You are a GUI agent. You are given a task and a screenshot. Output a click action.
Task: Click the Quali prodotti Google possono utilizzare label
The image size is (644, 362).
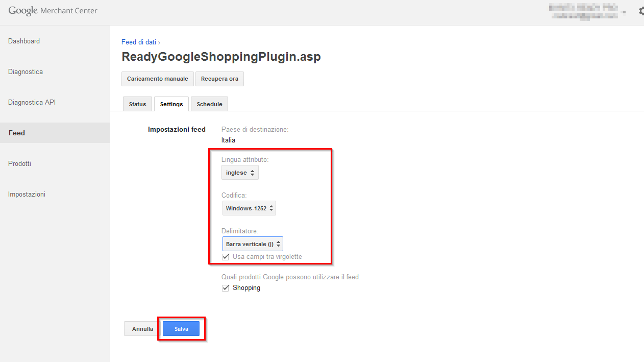coord(291,277)
